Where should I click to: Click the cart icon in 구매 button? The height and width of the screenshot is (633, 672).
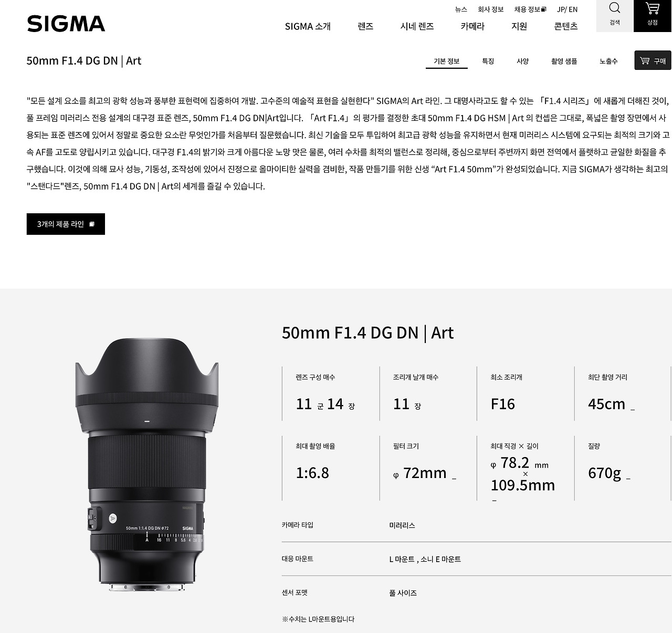point(645,61)
